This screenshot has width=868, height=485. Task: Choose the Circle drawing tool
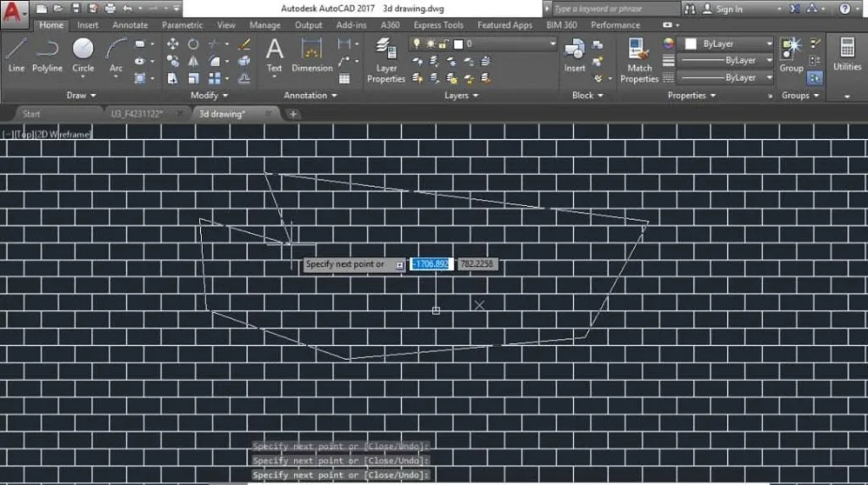pos(83,55)
